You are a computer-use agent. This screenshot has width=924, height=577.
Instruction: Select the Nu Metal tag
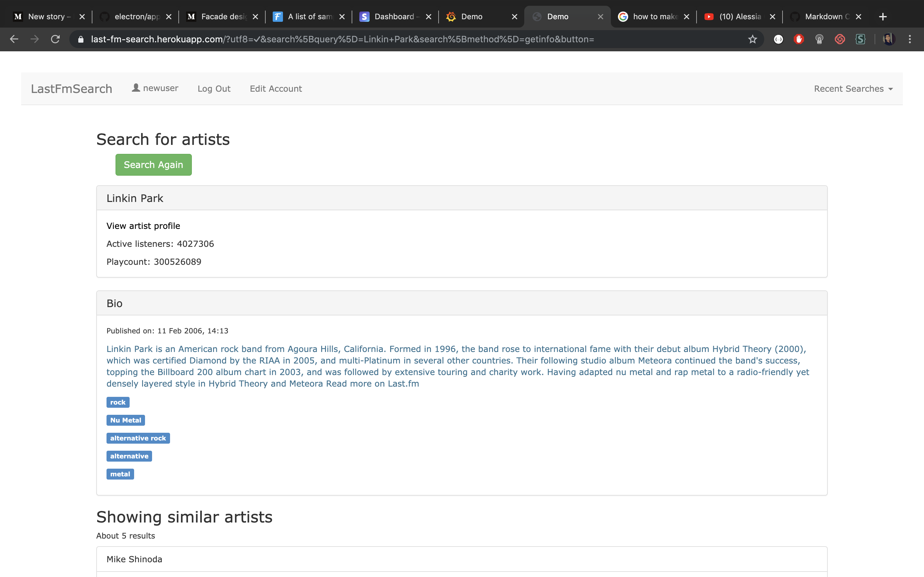point(126,420)
